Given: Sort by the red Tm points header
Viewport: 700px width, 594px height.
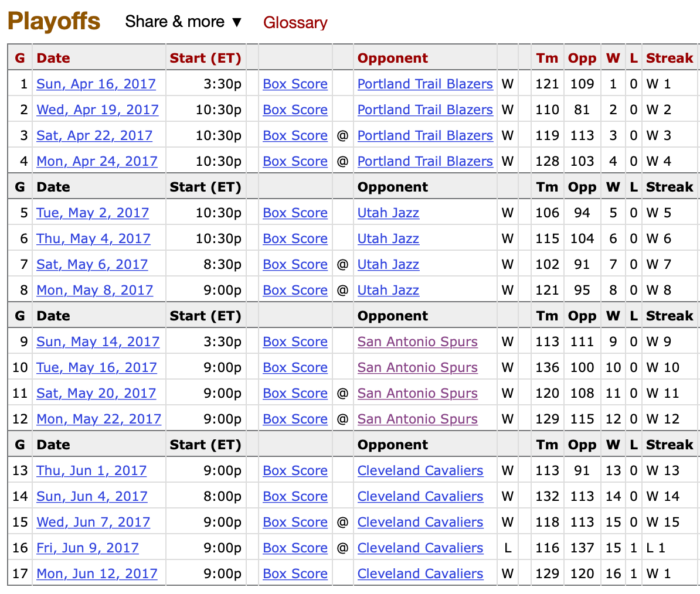Looking at the screenshot, I should [x=548, y=58].
